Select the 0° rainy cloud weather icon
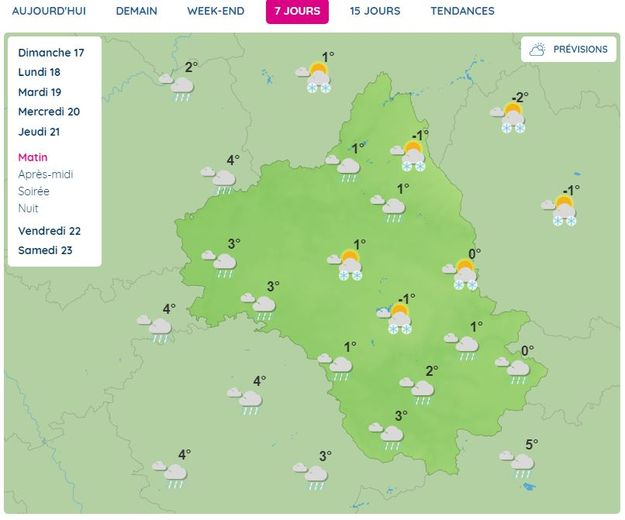Viewport: 625px width, 520px height. (515, 370)
